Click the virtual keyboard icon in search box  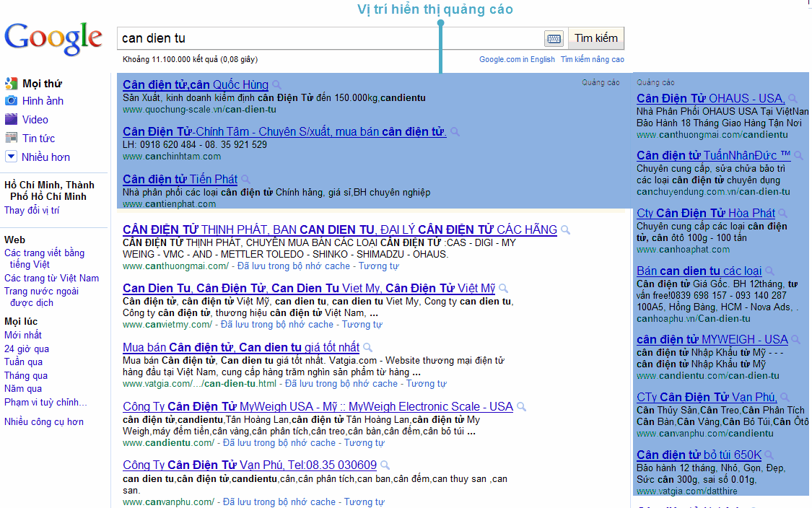[554, 38]
